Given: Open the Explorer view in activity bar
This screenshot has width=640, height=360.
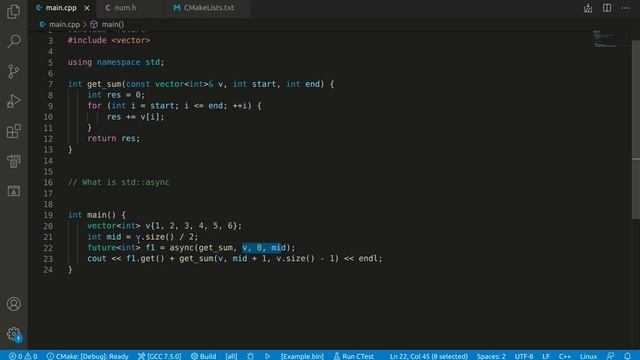Looking at the screenshot, I should click(x=13, y=11).
